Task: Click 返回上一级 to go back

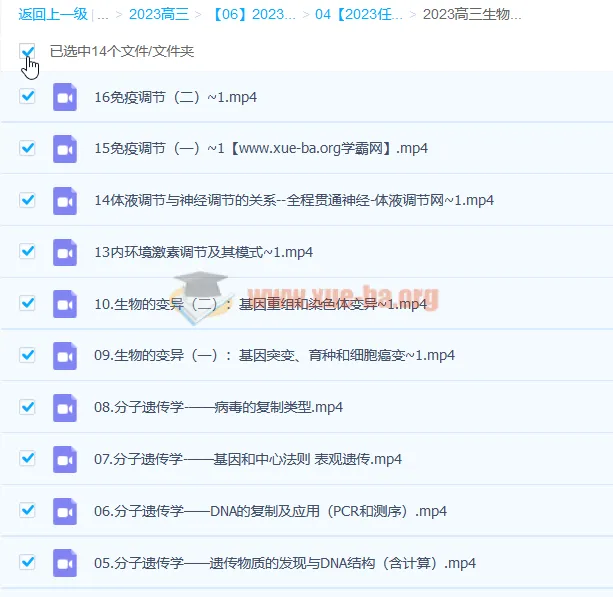Action: (52, 15)
